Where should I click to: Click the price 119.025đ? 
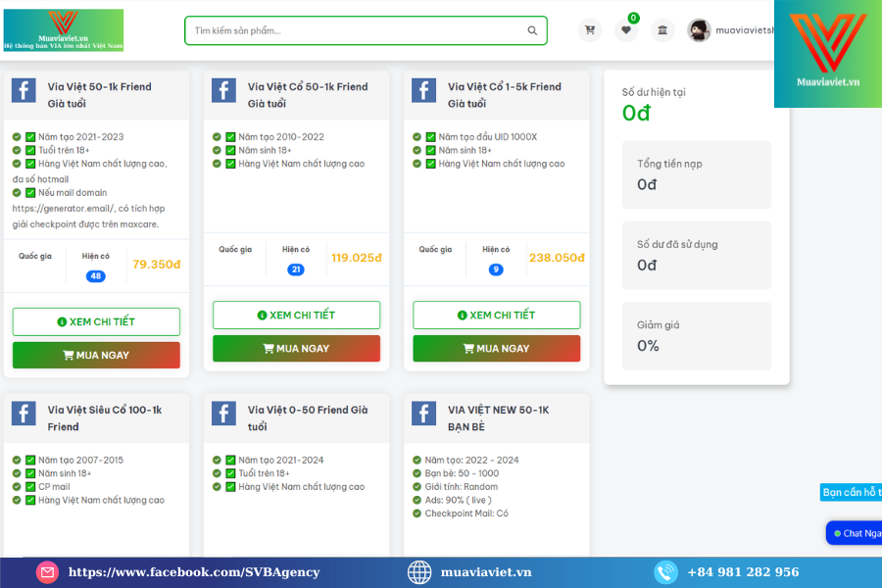tap(357, 258)
